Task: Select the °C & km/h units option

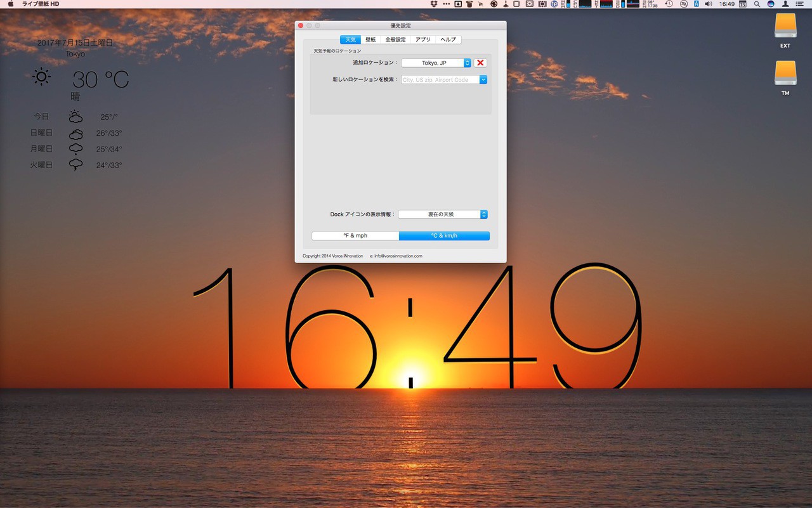Action: point(444,236)
